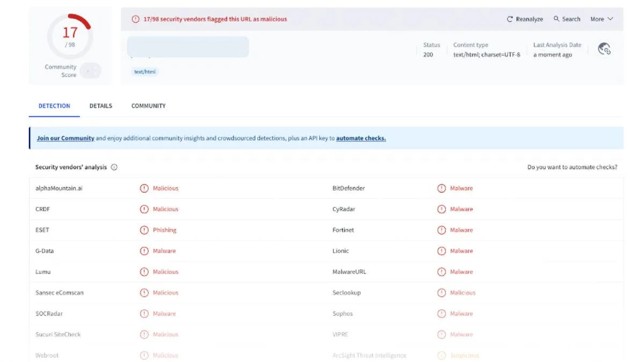Image resolution: width=644 pixels, height=362 pixels.
Task: Click Do you want to automate checks?
Action: (572, 167)
